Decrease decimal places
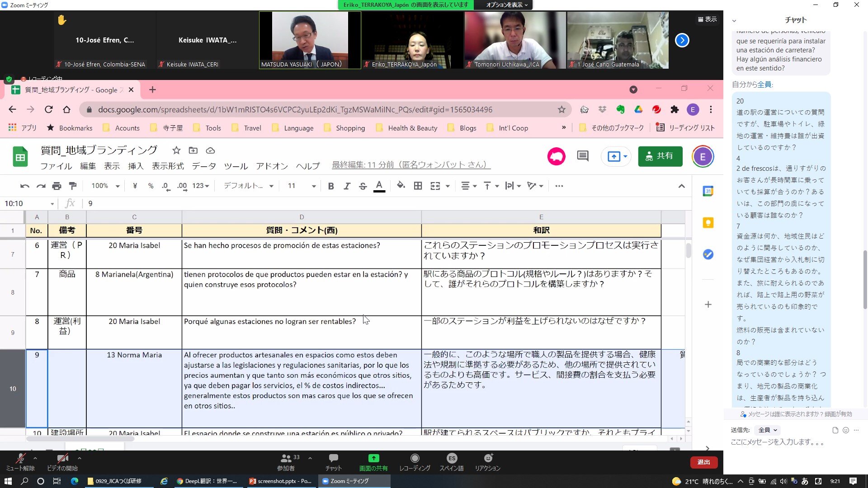 166,186
